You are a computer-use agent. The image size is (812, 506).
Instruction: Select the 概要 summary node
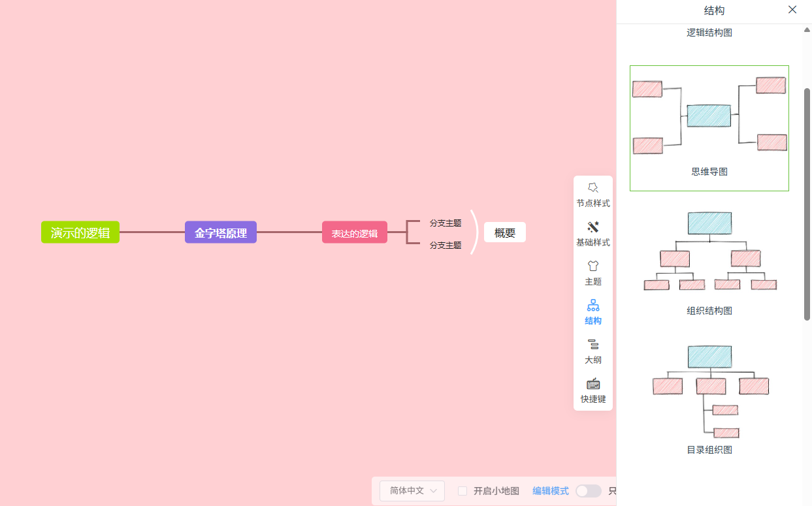(x=505, y=232)
